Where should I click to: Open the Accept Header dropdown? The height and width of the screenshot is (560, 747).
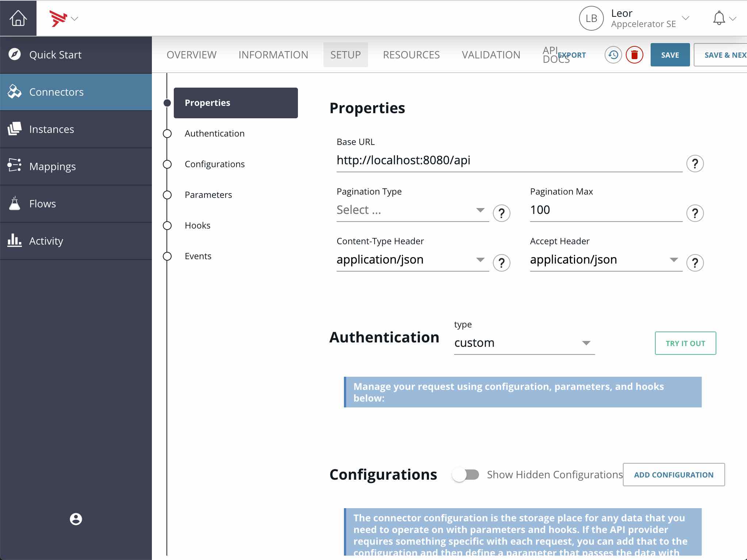pos(606,260)
